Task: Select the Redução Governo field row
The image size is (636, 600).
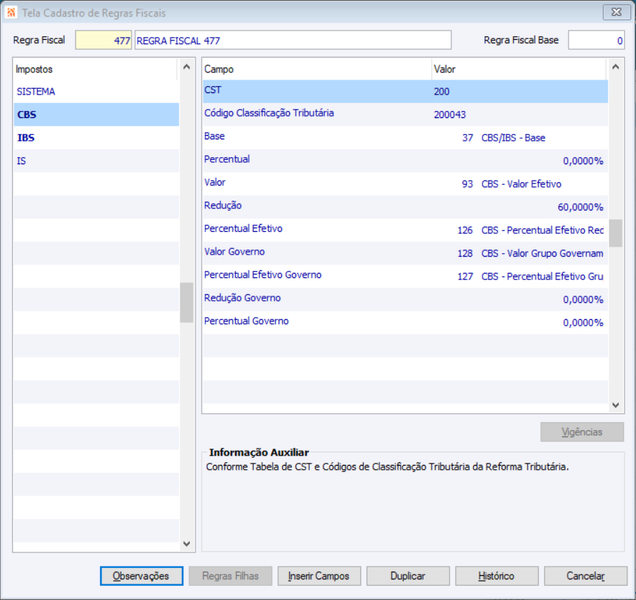Action: click(x=405, y=299)
